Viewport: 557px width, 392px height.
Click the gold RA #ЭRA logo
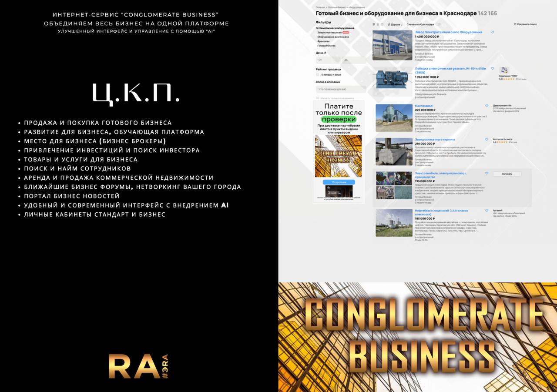[139, 366]
